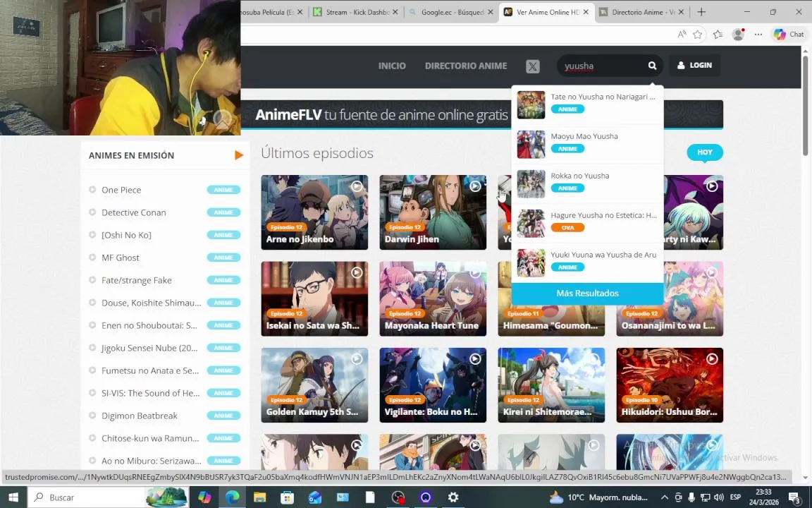Open a new browser tab
812x508 pixels.
[701, 12]
